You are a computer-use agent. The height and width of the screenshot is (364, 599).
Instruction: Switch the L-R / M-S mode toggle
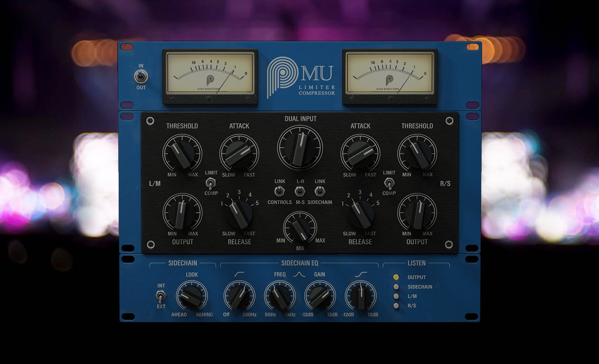(x=300, y=191)
